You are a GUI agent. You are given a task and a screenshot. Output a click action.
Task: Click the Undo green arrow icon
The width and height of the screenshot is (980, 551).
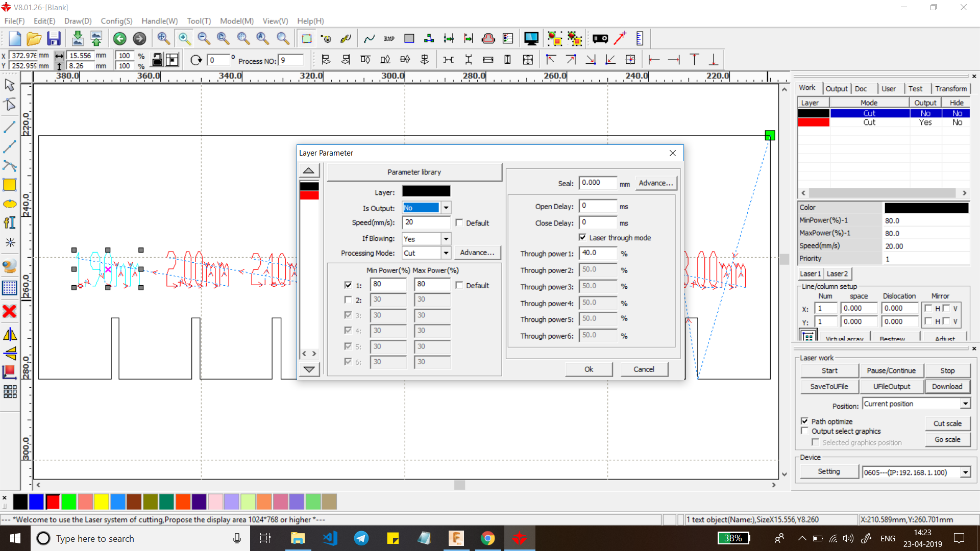pyautogui.click(x=120, y=39)
